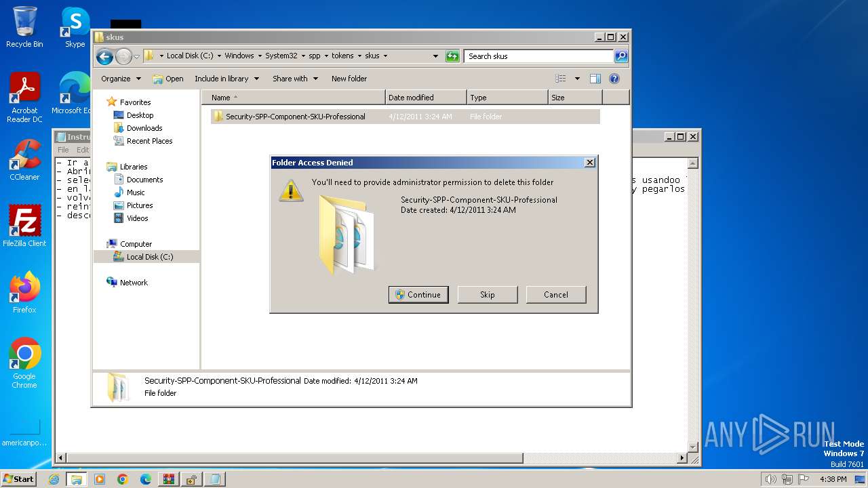The width and height of the screenshot is (868, 488).
Task: Click the Notepad vertical scrollbar down arrow
Action: point(693,447)
